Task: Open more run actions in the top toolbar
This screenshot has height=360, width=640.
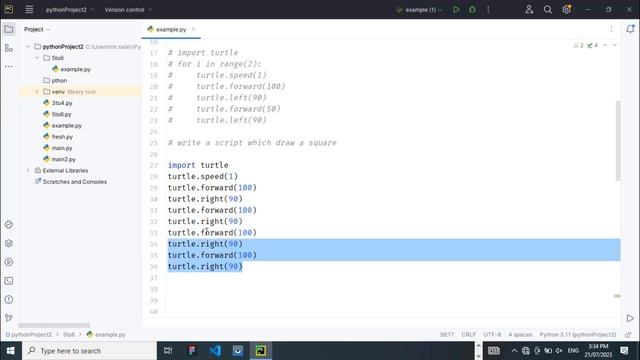Action: click(x=488, y=9)
